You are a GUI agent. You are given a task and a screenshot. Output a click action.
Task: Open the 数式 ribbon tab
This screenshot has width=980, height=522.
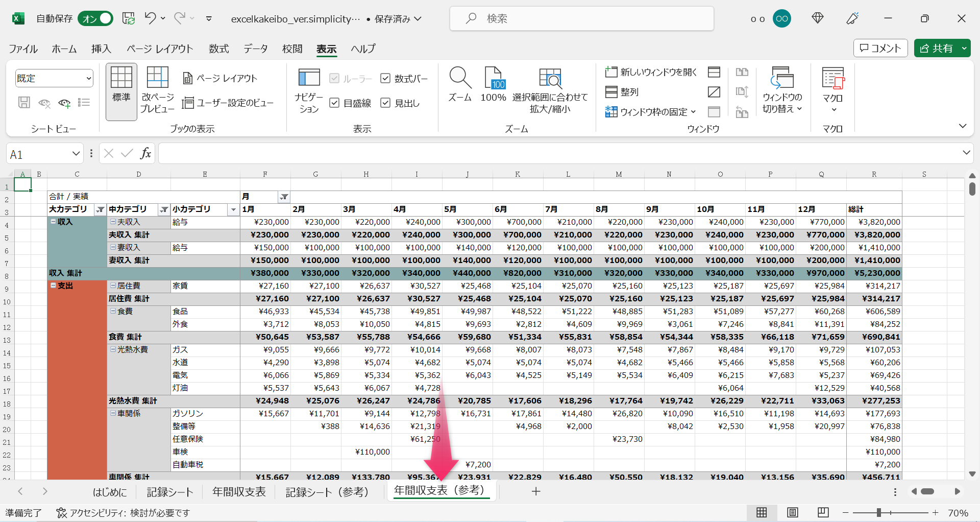point(218,49)
